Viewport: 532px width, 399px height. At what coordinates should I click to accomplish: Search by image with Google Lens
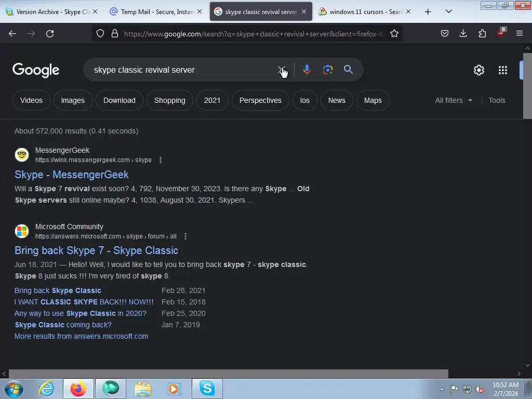point(327,70)
